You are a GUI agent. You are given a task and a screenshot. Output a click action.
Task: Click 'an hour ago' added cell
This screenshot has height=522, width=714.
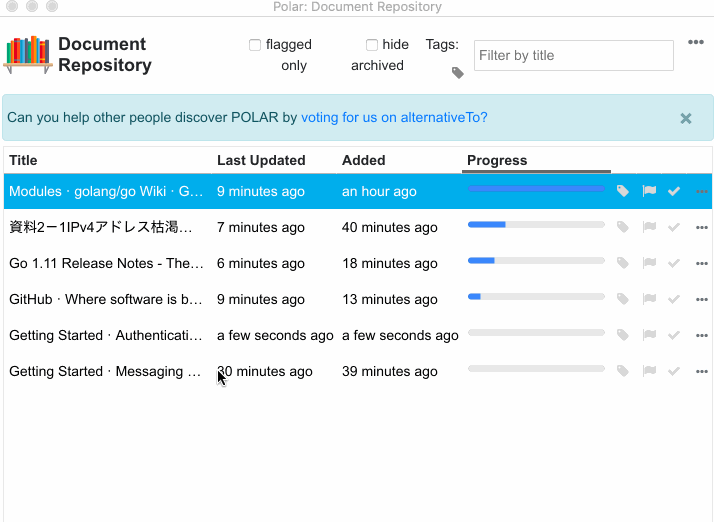coord(379,191)
